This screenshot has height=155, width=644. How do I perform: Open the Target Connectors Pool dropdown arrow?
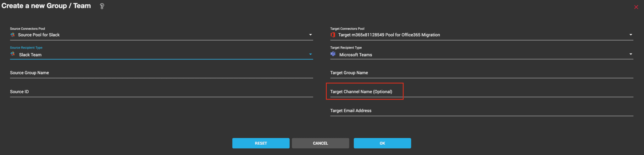(x=630, y=35)
